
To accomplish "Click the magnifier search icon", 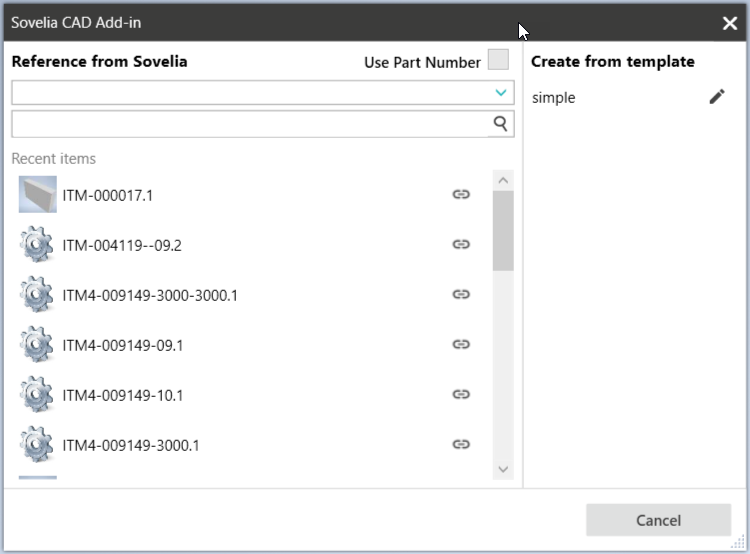I will pos(500,124).
